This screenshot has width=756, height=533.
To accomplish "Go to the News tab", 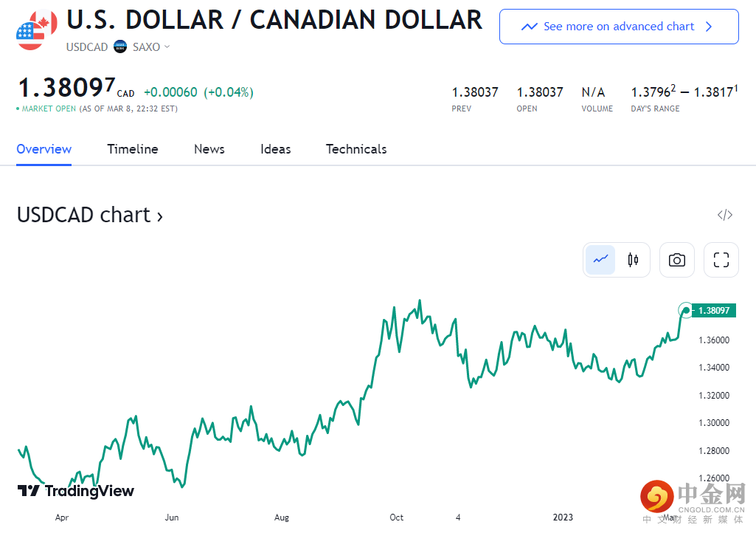I will [x=209, y=149].
